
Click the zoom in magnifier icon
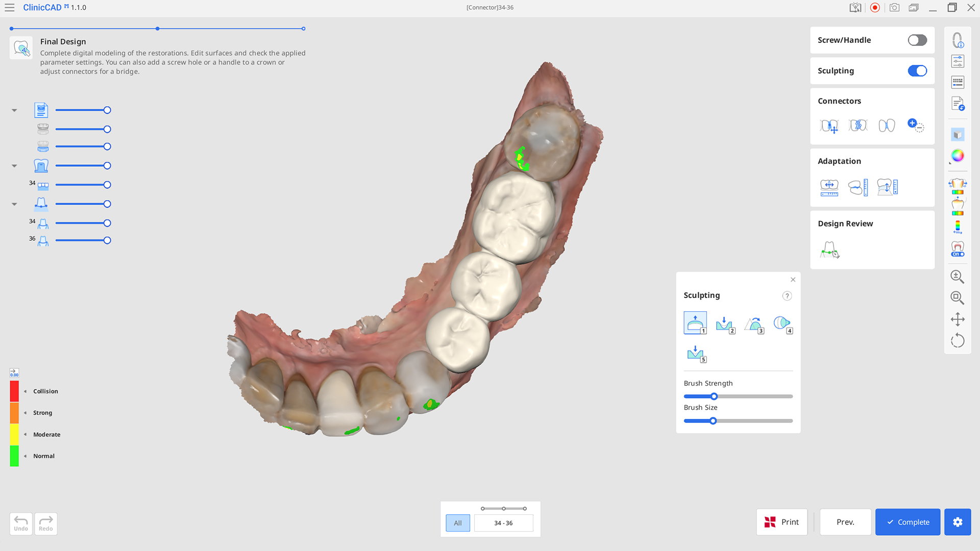pyautogui.click(x=957, y=277)
